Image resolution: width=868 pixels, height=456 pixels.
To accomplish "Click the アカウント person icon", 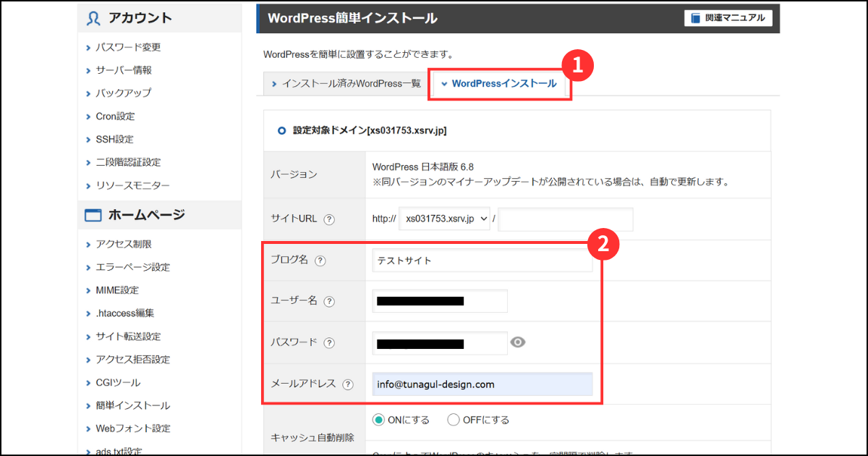I will [x=93, y=18].
